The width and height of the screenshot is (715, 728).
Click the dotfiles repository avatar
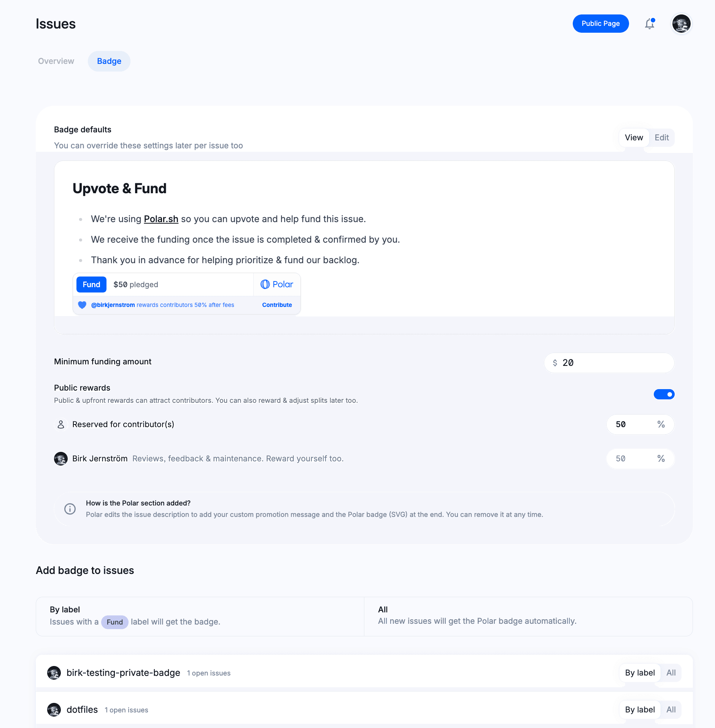click(x=54, y=710)
